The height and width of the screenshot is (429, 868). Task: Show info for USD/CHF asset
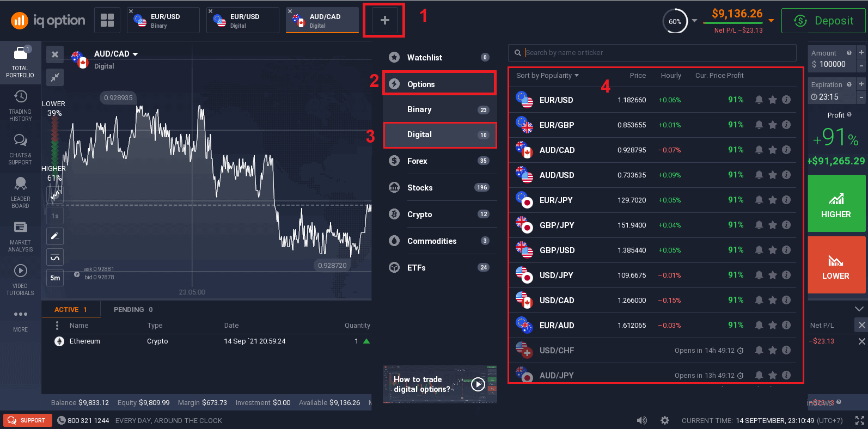tap(786, 350)
